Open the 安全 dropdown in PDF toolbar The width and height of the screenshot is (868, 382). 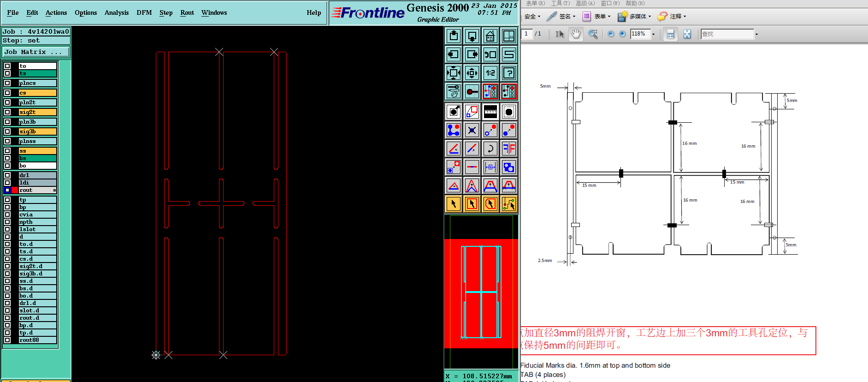(532, 17)
